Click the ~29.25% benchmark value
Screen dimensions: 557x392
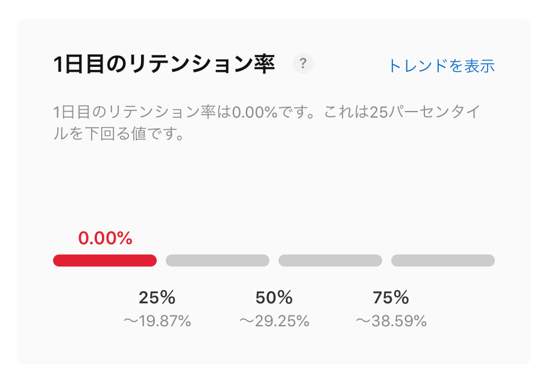(274, 321)
